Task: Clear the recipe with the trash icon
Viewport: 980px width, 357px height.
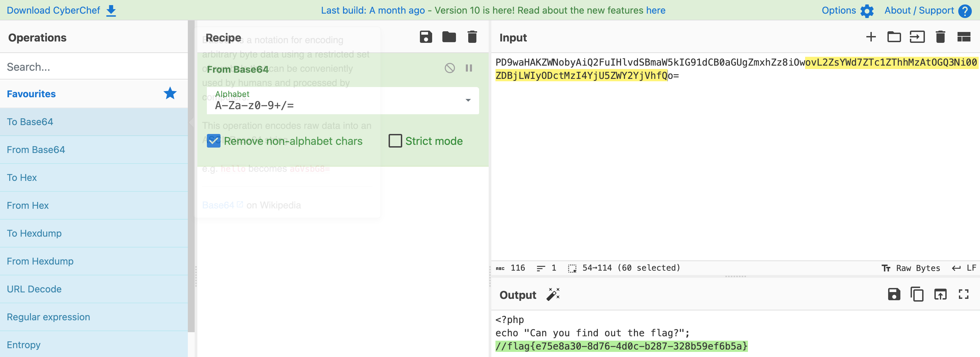Action: (x=472, y=37)
